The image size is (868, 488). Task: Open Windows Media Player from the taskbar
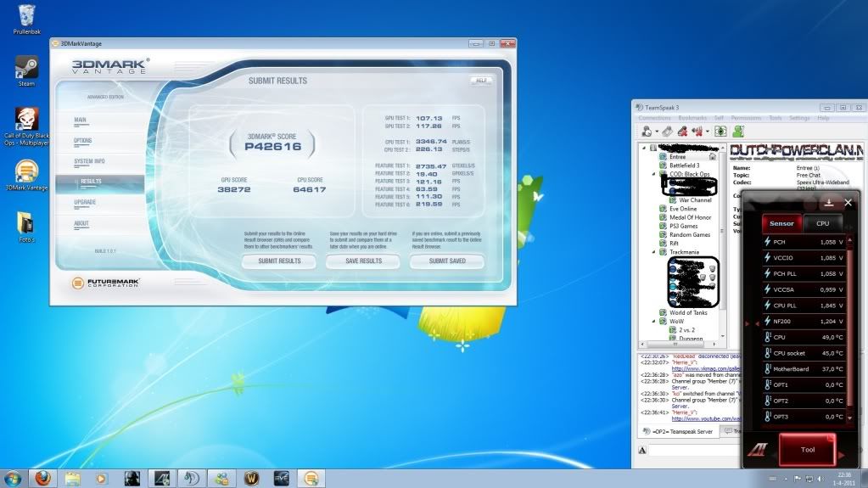click(x=101, y=478)
